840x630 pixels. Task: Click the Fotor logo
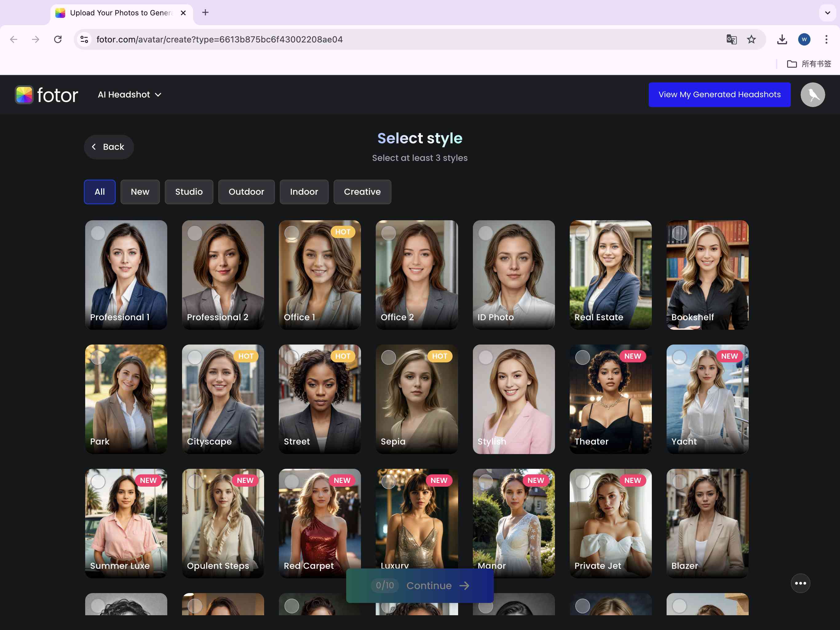pos(46,95)
